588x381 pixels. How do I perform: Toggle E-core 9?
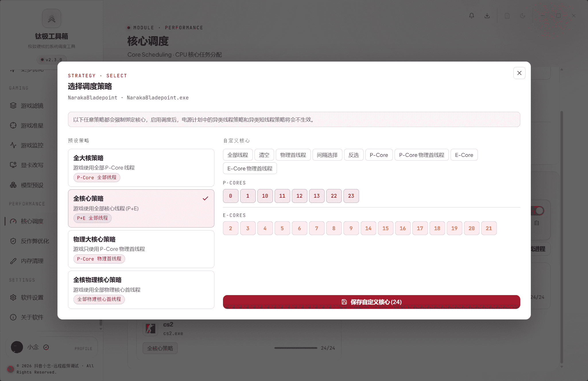click(x=351, y=228)
